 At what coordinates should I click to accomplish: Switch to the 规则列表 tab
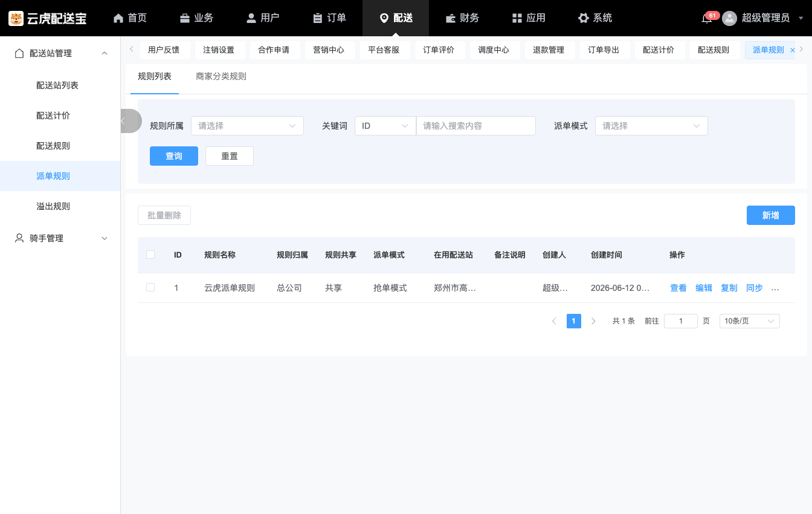(x=155, y=76)
